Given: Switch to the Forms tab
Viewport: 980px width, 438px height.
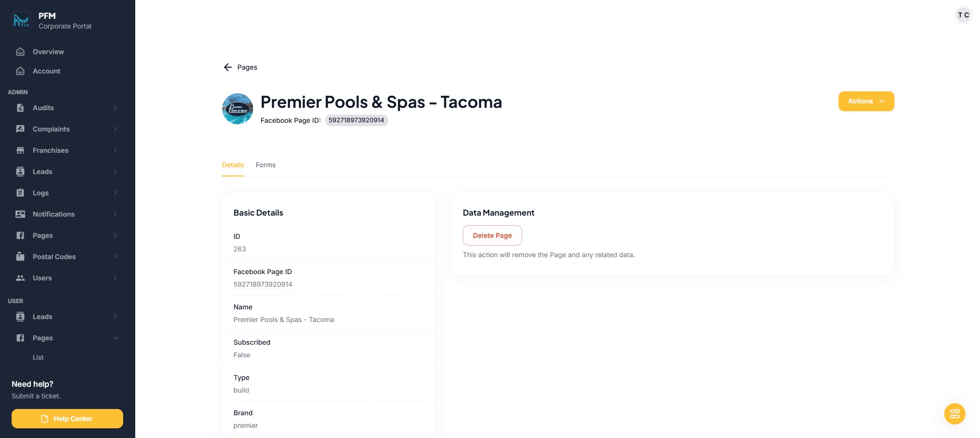Looking at the screenshot, I should (x=266, y=165).
